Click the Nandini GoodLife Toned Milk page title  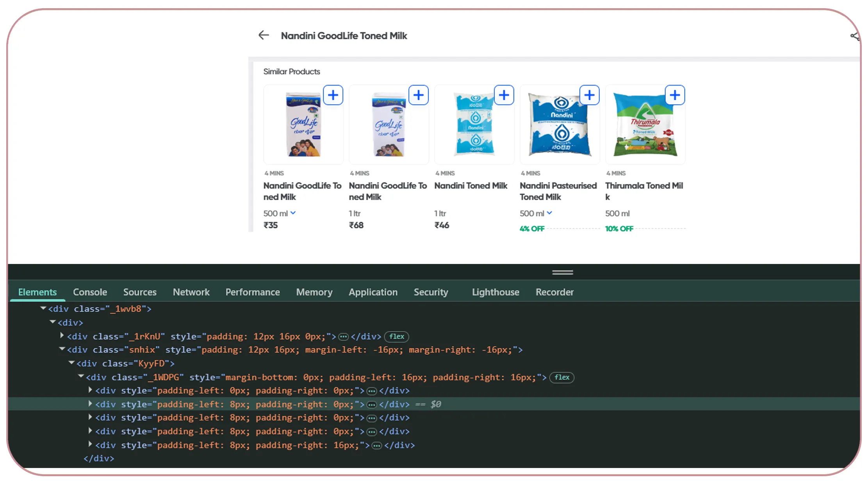coord(344,36)
